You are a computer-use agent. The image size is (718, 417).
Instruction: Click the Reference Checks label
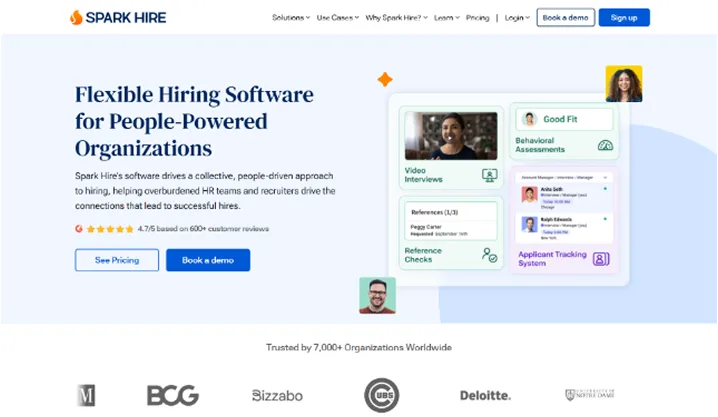pyautogui.click(x=423, y=255)
